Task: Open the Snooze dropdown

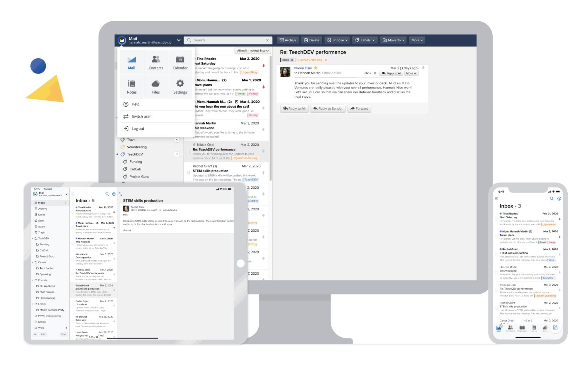Action: [x=337, y=40]
